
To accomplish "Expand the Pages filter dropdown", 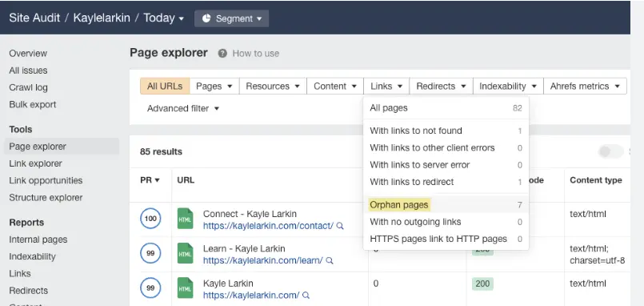I will click(x=214, y=86).
